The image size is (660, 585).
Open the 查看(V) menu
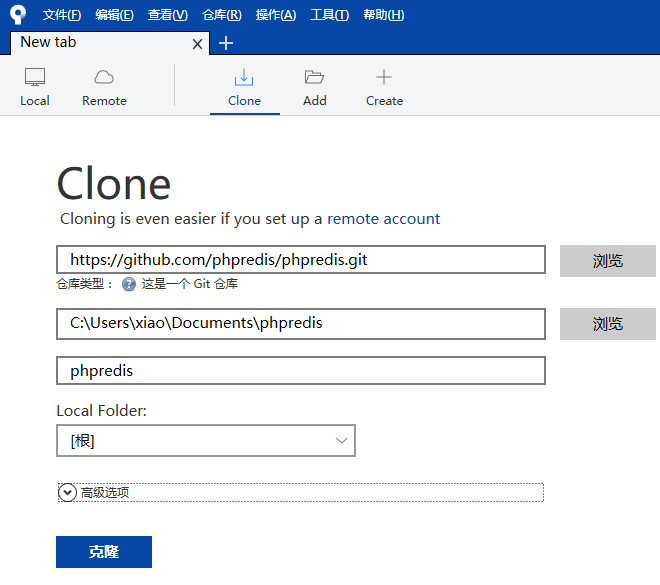168,15
